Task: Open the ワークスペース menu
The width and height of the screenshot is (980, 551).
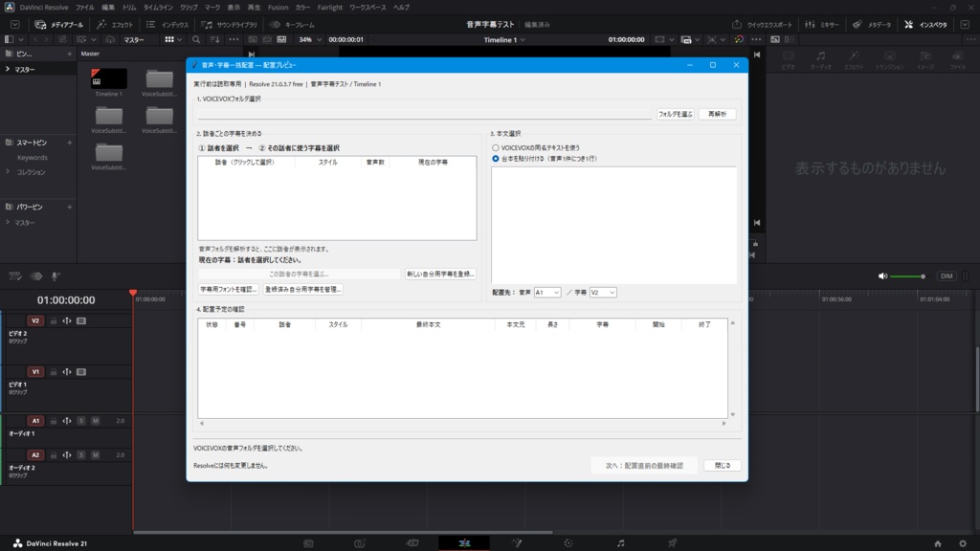Action: tap(367, 8)
